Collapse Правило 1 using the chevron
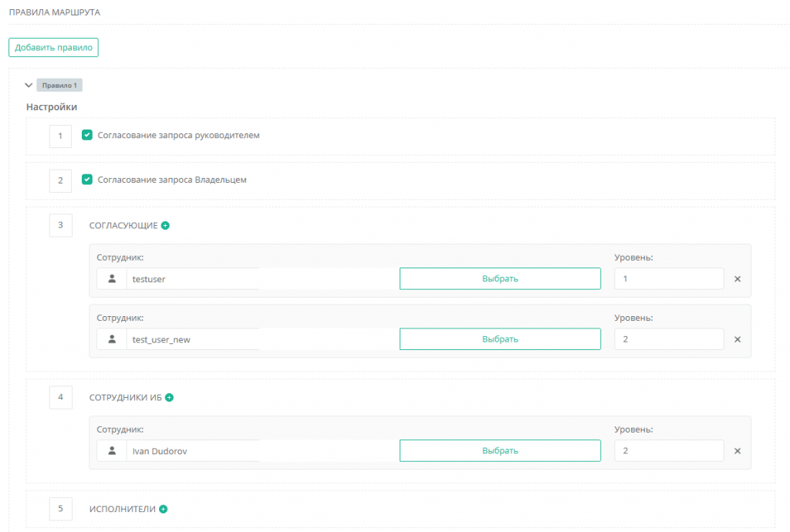 tap(29, 86)
